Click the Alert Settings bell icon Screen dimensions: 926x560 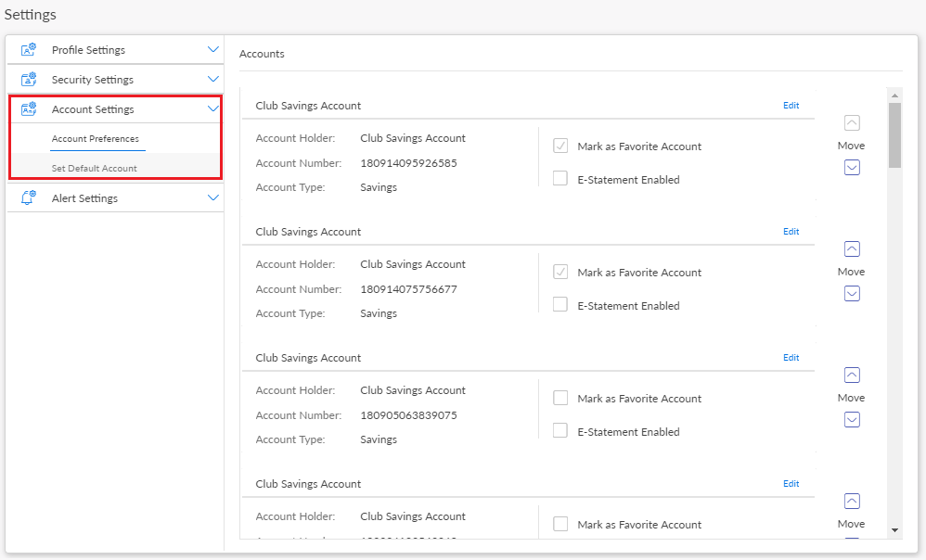pos(28,198)
